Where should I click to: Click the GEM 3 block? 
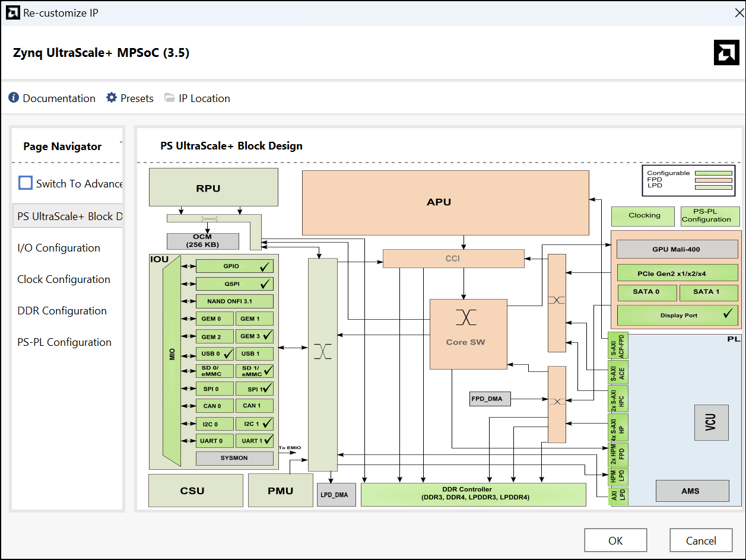click(255, 336)
